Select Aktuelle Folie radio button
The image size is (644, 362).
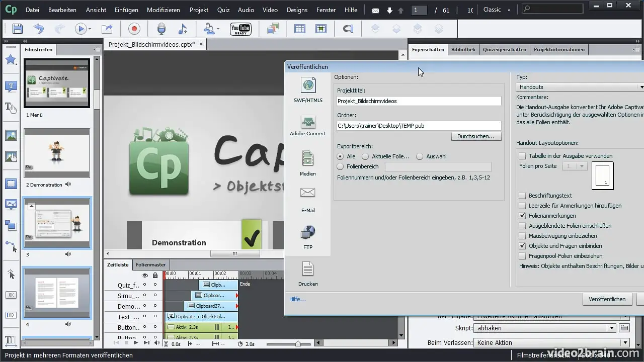tap(366, 156)
